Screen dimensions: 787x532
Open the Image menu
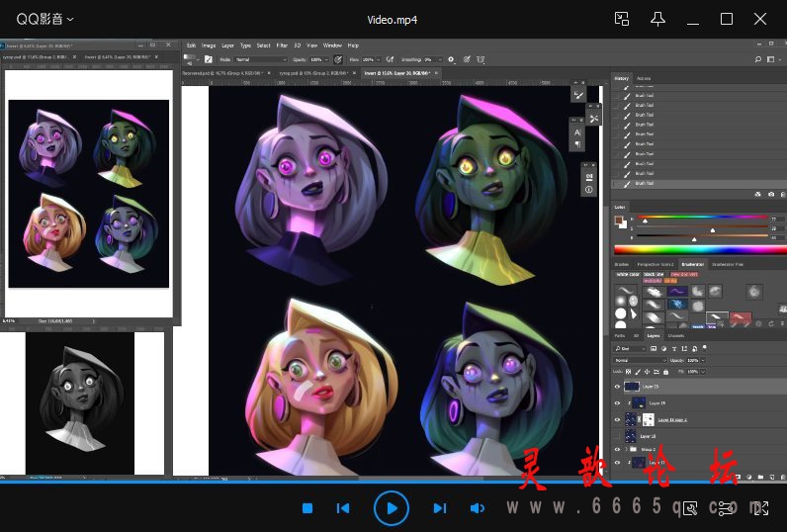click(x=209, y=45)
